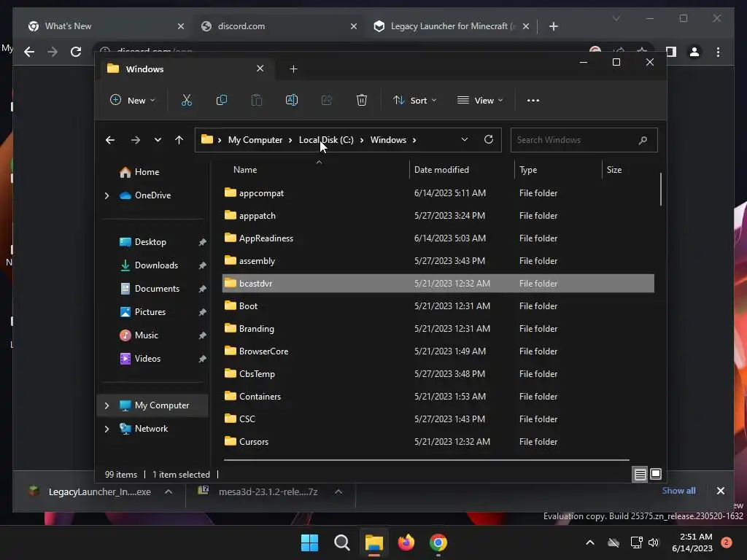Sort by Name column header

pos(245,170)
